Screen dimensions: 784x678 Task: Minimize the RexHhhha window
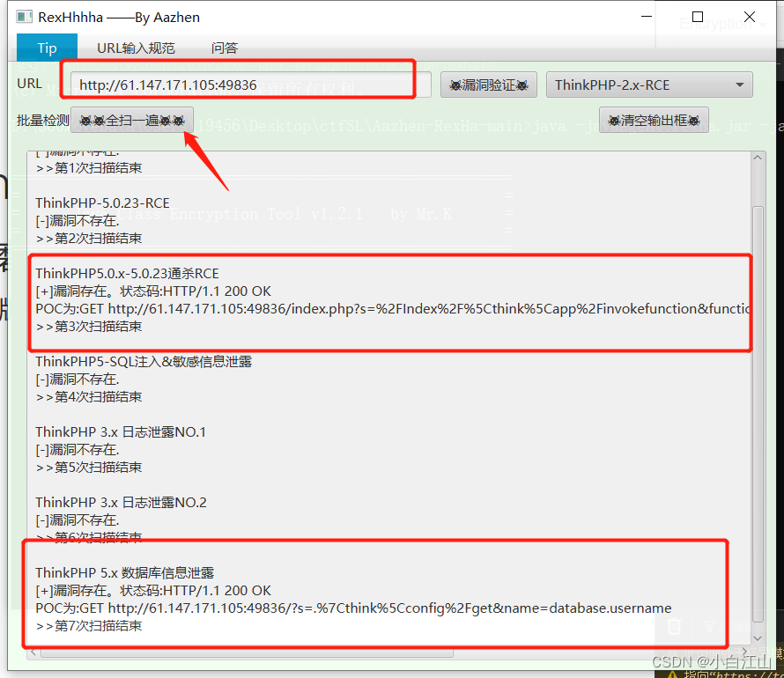click(x=647, y=17)
